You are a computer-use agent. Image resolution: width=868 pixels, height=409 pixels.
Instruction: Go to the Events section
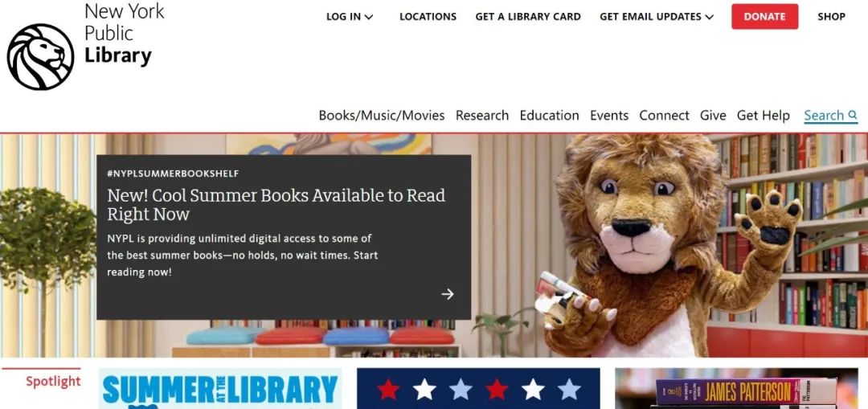[609, 115]
